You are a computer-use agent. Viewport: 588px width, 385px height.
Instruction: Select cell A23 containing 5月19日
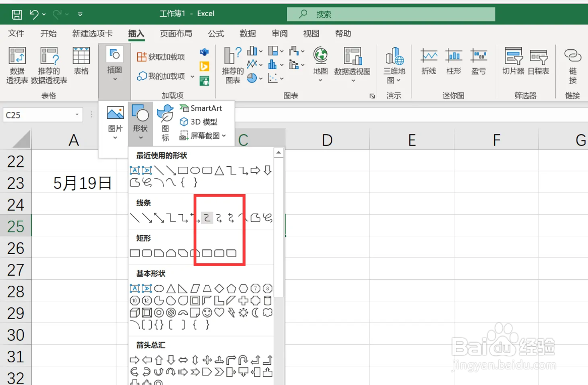[x=74, y=183]
